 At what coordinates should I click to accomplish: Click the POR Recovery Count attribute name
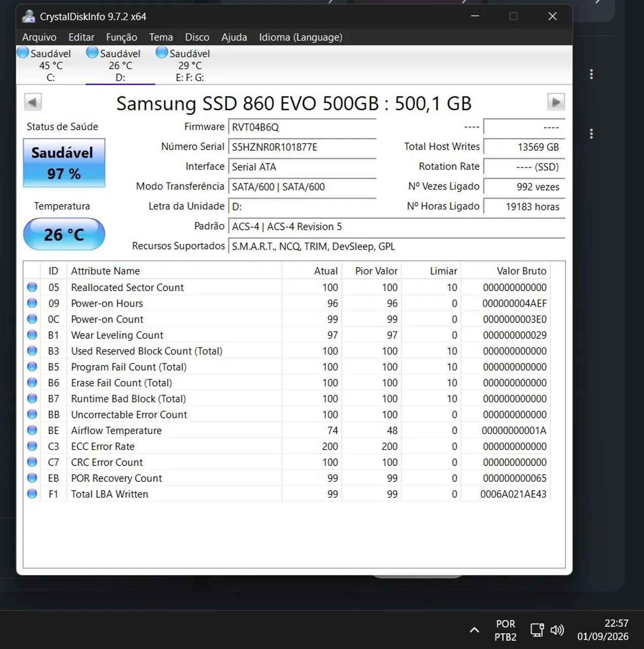tap(117, 478)
